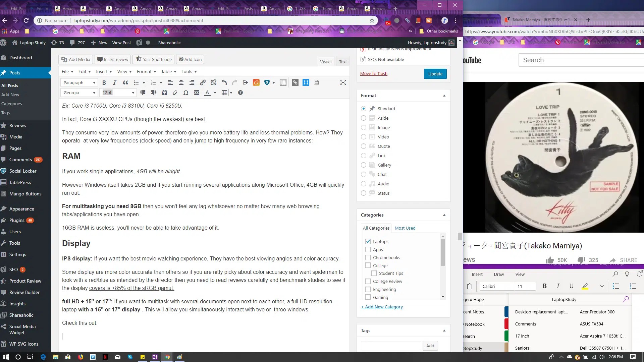Switch to the Text editor tab
Viewport: 644px width, 362px height.
click(343, 62)
